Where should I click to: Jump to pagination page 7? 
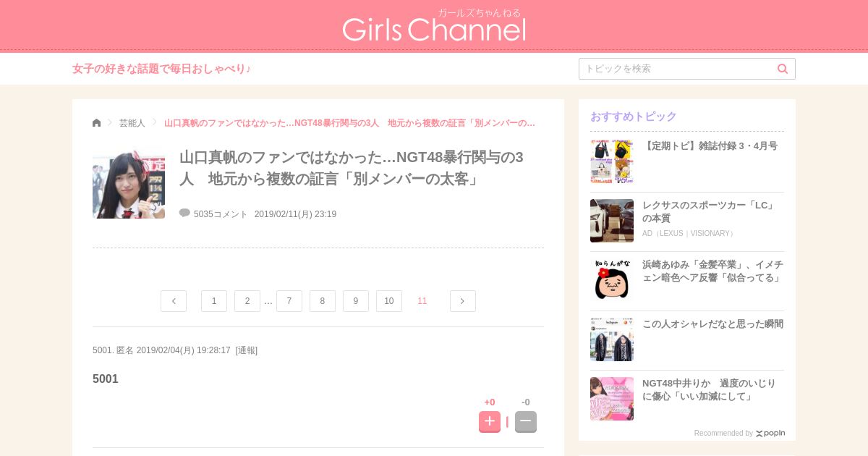[289, 301]
